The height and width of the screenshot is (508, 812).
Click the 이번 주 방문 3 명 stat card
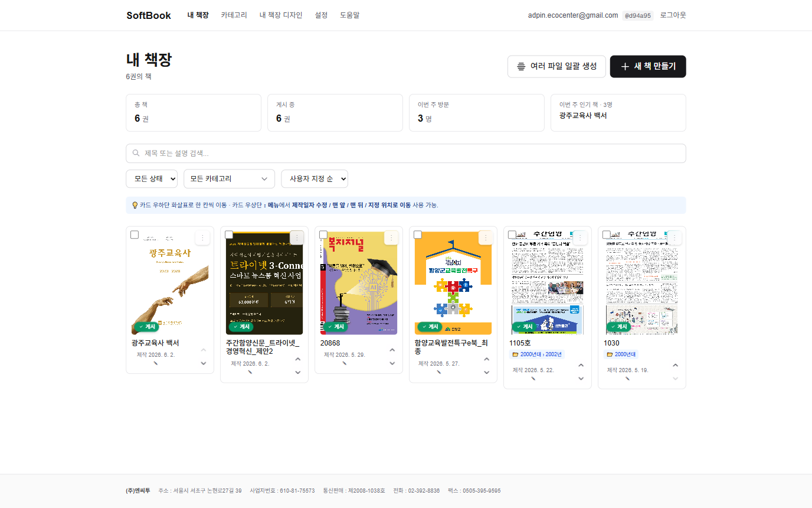pos(477,113)
